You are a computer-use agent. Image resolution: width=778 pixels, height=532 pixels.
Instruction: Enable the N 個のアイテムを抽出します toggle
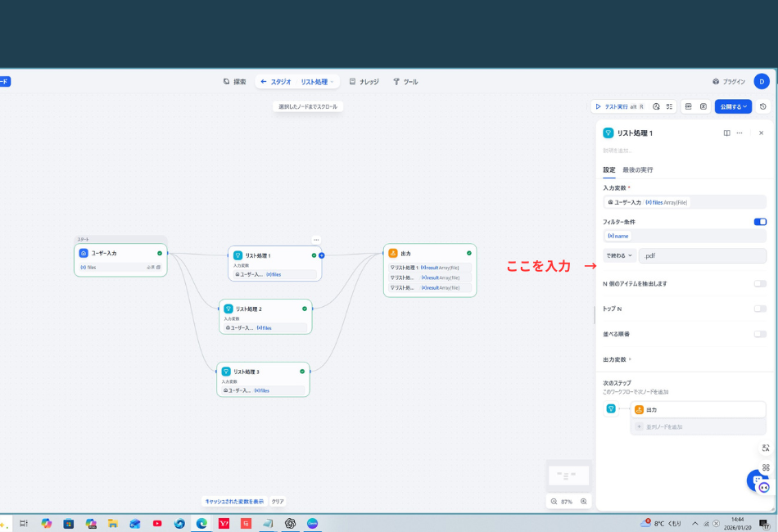(x=760, y=283)
